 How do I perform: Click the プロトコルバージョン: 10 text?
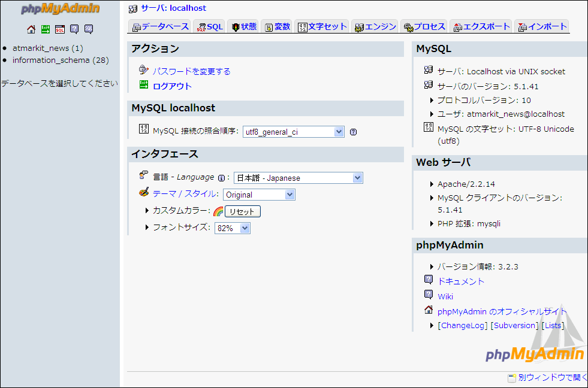pyautogui.click(x=484, y=101)
